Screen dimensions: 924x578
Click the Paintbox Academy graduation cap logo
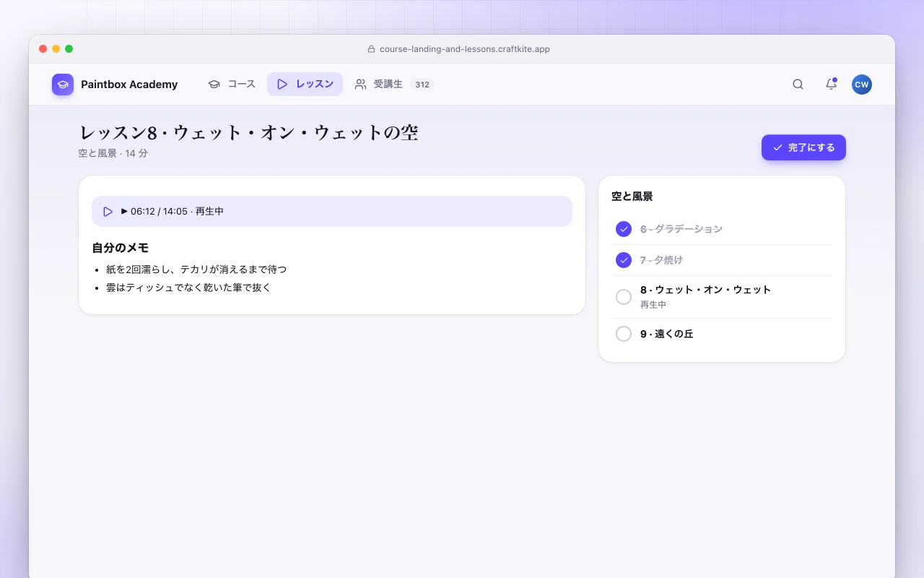tap(63, 85)
